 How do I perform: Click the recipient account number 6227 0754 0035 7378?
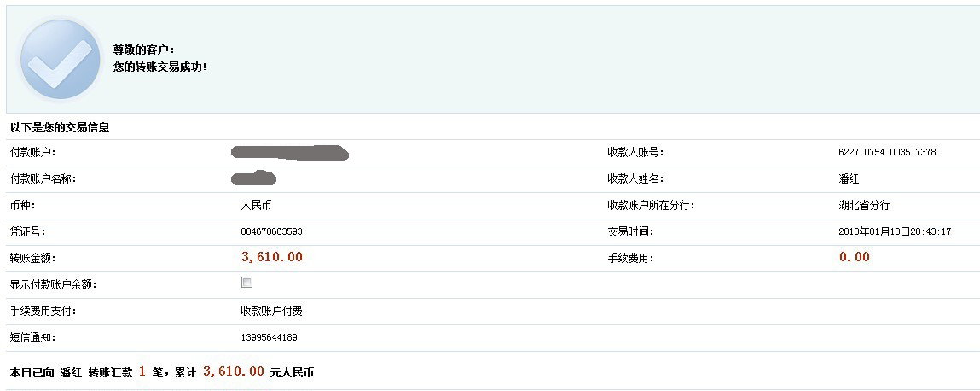click(887, 152)
